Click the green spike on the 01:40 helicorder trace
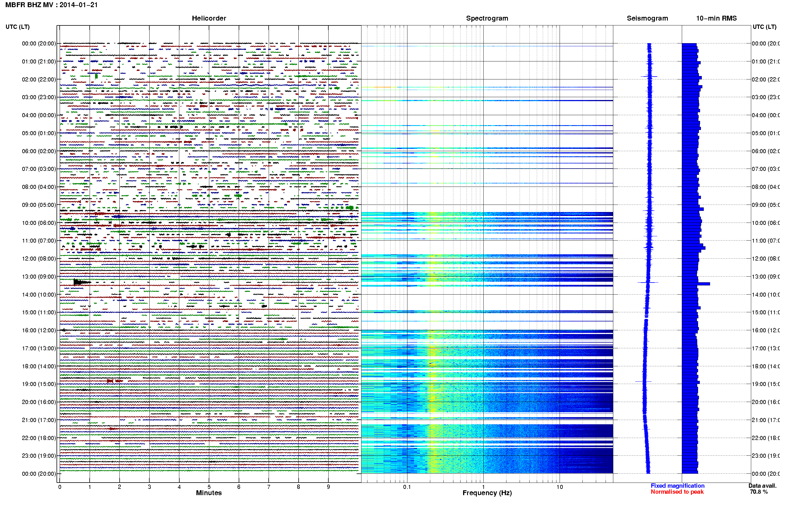Image resolution: width=812 pixels, height=508 pixels. pos(96,76)
